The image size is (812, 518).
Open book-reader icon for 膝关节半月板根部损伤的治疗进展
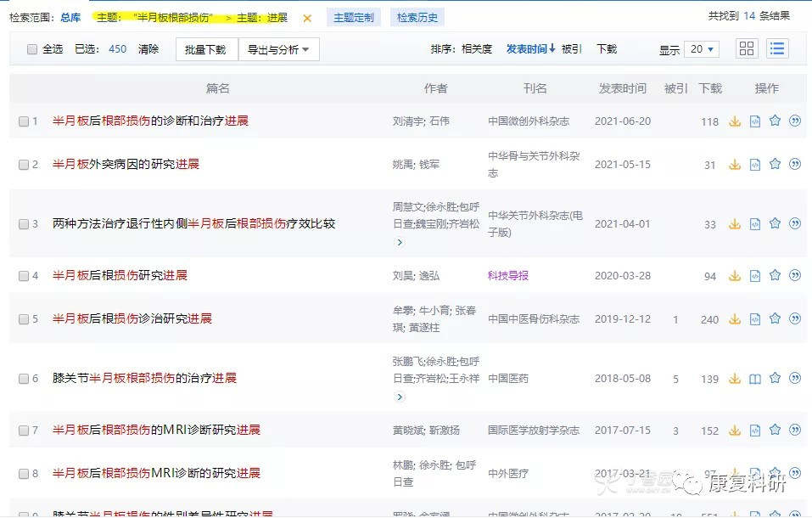[755, 379]
